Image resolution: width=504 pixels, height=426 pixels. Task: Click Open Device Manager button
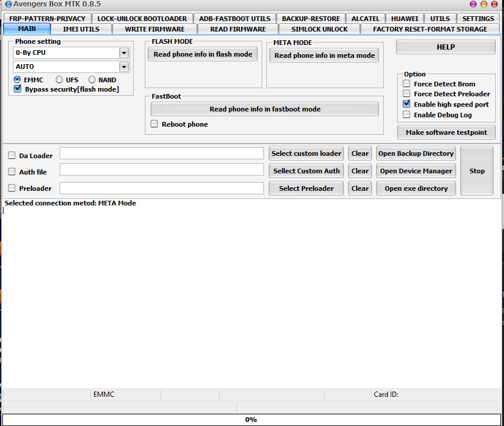click(416, 171)
